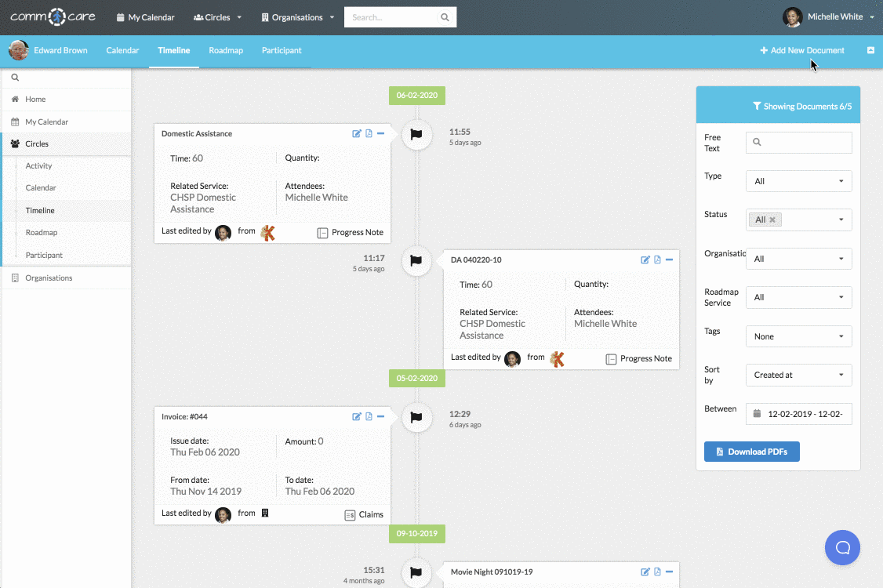Click the flag marker at 11:55
The width and height of the screenshot is (883, 588).
pos(416,135)
